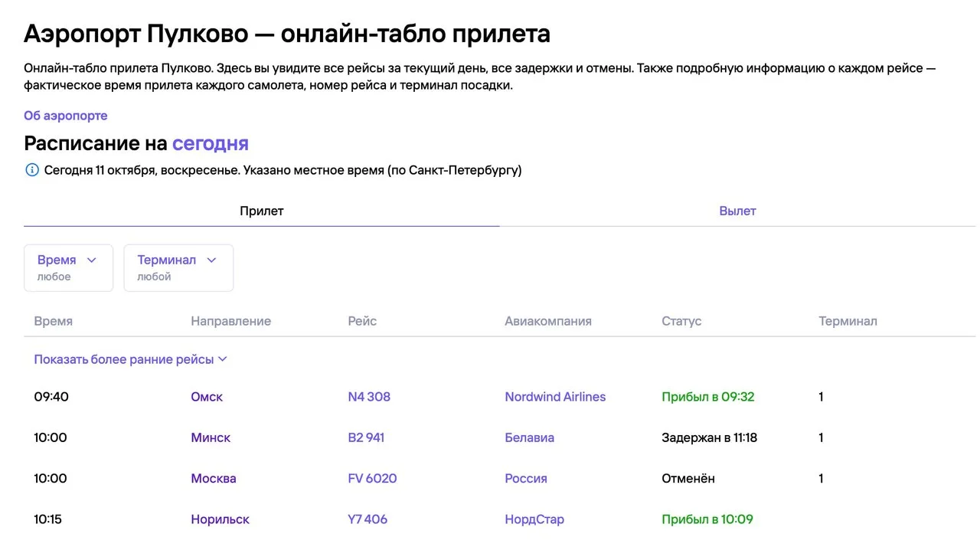This screenshot has width=980, height=547.
Task: Switch to the Вылет tab
Action: pos(737,211)
